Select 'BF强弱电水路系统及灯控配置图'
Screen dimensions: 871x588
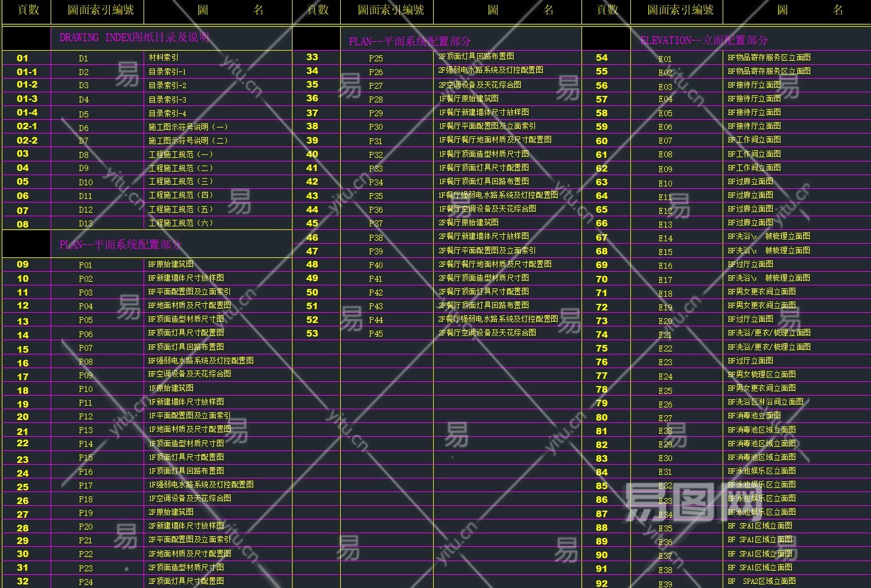[201, 360]
